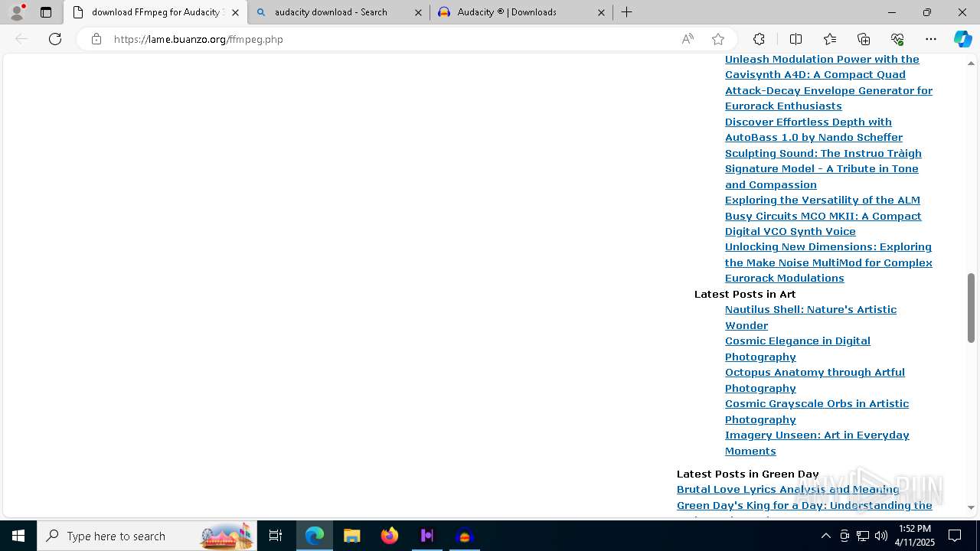Open Microsoft Edge taskbar icon
The height and width of the screenshot is (551, 980).
click(315, 536)
